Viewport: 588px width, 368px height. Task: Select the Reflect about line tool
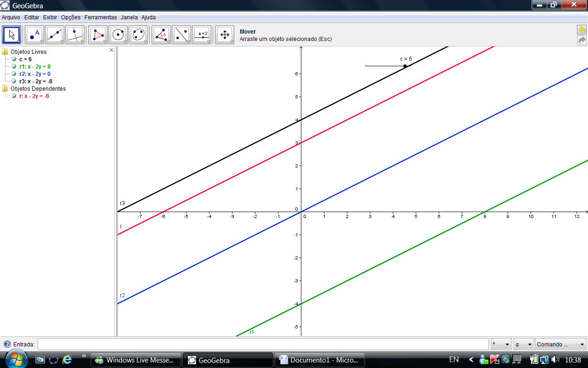pyautogui.click(x=181, y=34)
